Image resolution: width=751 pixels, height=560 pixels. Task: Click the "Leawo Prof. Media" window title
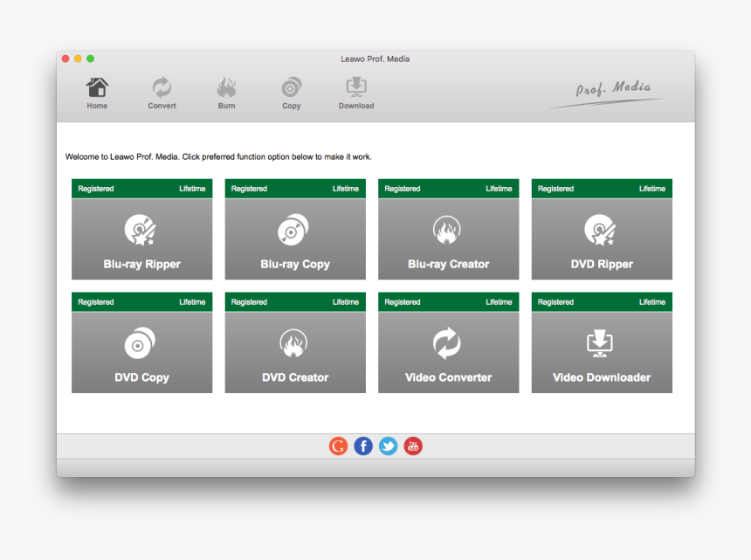pyautogui.click(x=375, y=59)
